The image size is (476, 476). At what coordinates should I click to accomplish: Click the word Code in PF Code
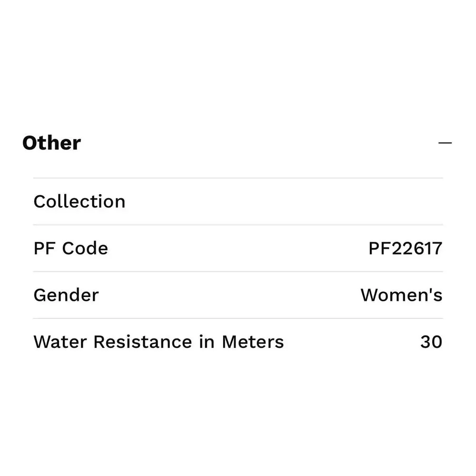pos(85,248)
